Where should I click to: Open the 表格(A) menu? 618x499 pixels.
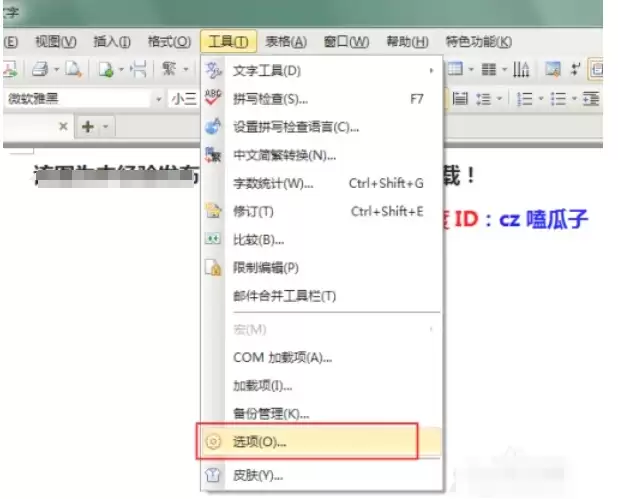pos(286,42)
